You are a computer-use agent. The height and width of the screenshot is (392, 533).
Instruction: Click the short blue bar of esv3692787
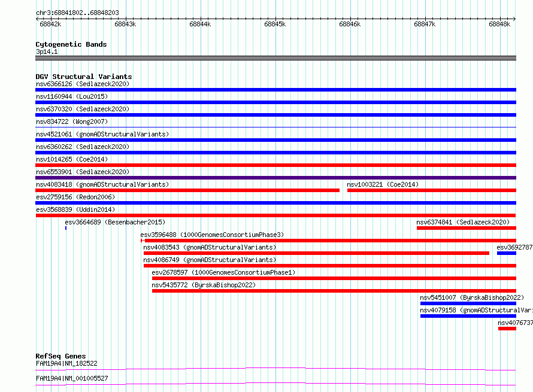[507, 253]
